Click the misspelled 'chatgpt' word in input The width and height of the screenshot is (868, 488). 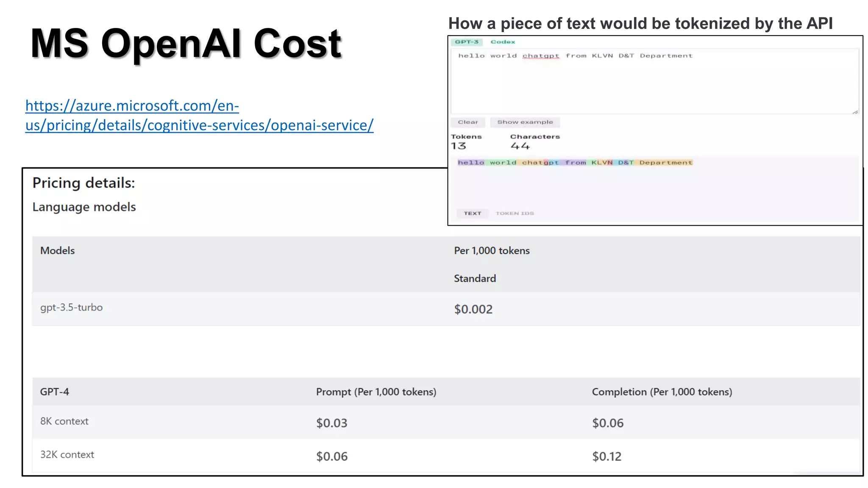point(540,56)
